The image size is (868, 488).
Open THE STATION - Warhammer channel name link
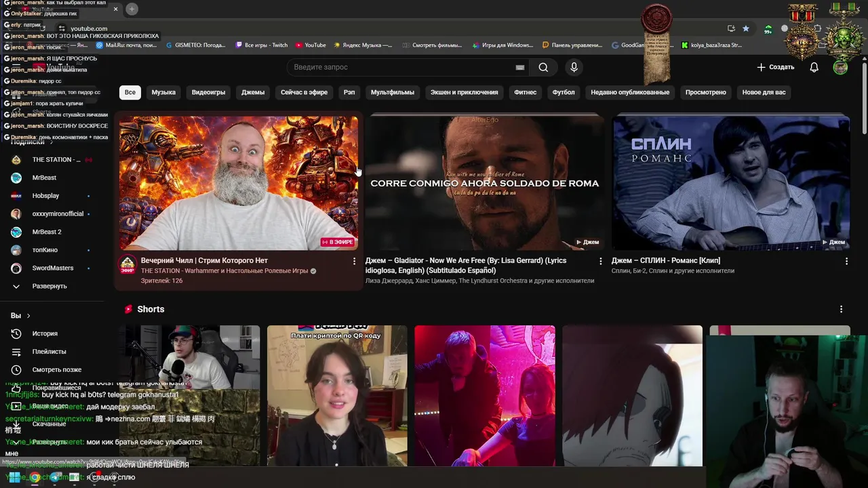pos(224,270)
